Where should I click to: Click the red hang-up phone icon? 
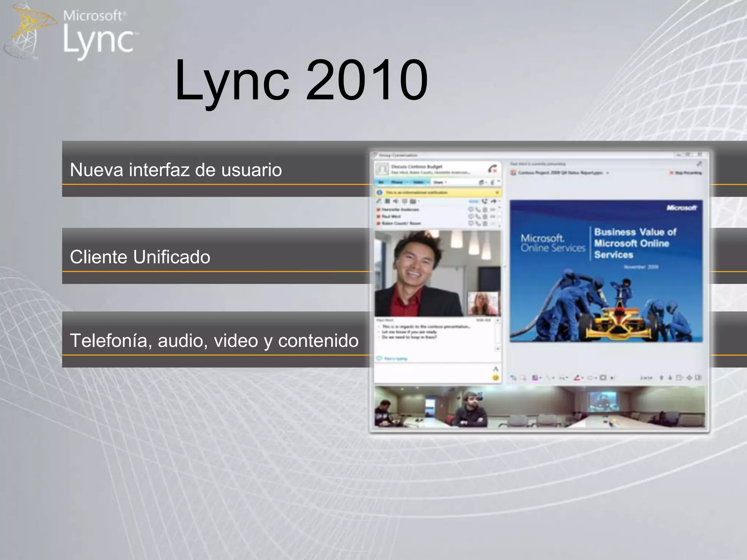492,169
